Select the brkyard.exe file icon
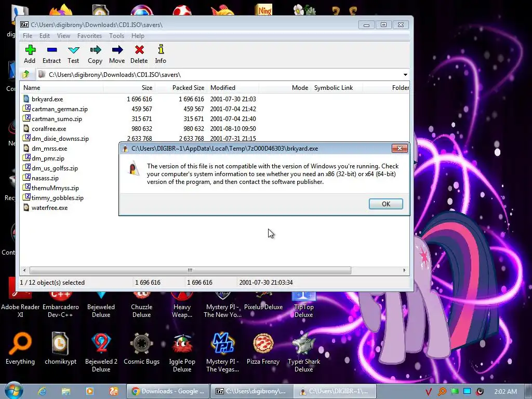This screenshot has height=399, width=532. (26, 99)
